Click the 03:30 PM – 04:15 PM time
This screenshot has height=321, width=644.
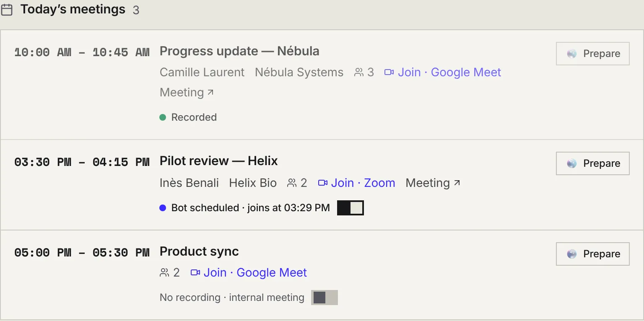pos(82,162)
